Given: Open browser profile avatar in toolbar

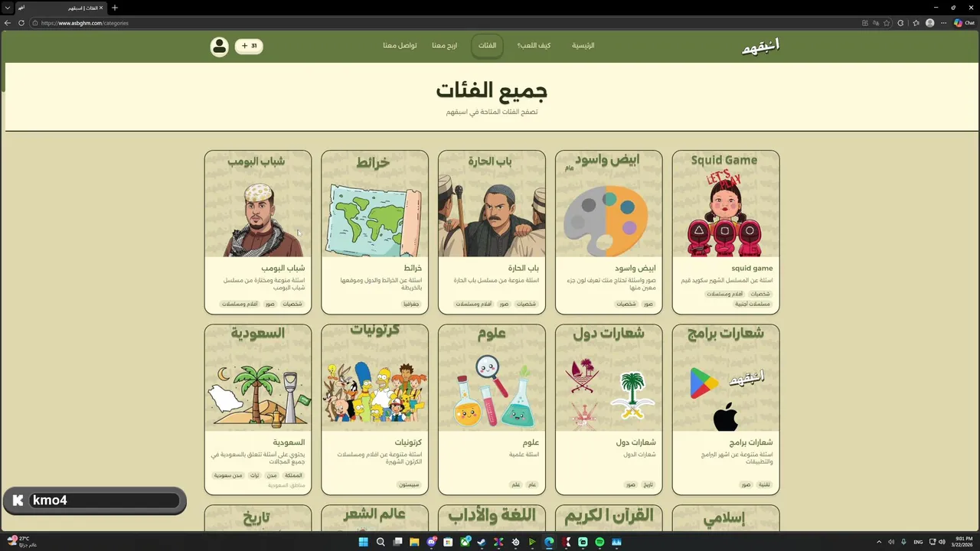Looking at the screenshot, I should point(930,23).
